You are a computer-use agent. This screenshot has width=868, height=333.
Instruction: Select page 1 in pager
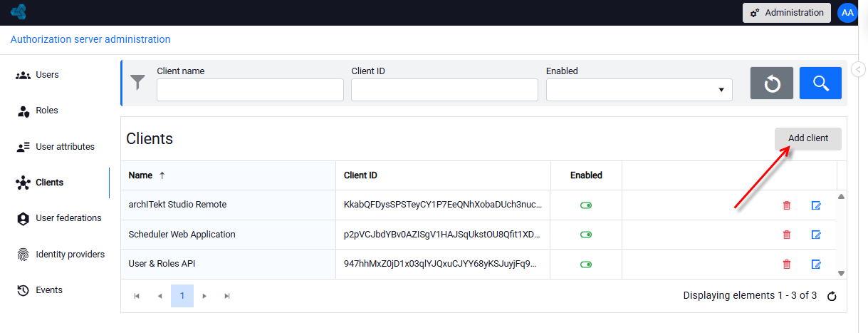pos(182,296)
